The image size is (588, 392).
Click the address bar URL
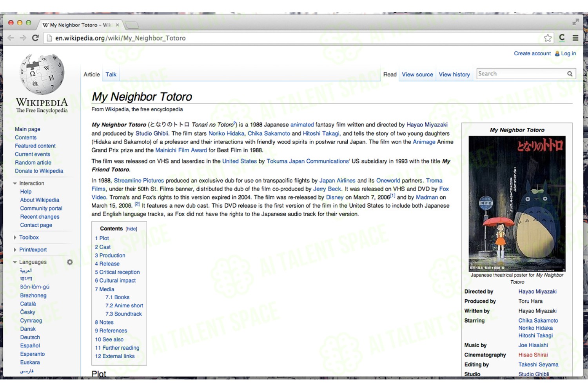(x=120, y=38)
